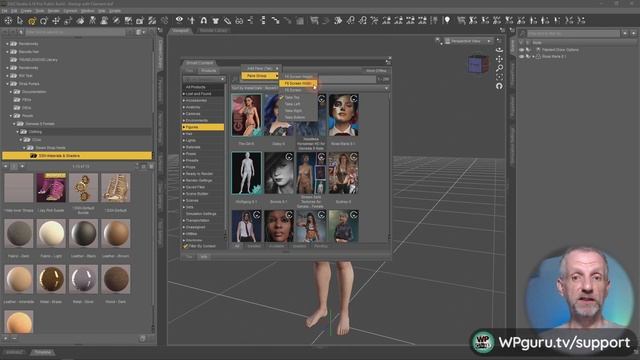640x360 pixels.
Task: Select the Pane Group menu item
Action: 260,76
